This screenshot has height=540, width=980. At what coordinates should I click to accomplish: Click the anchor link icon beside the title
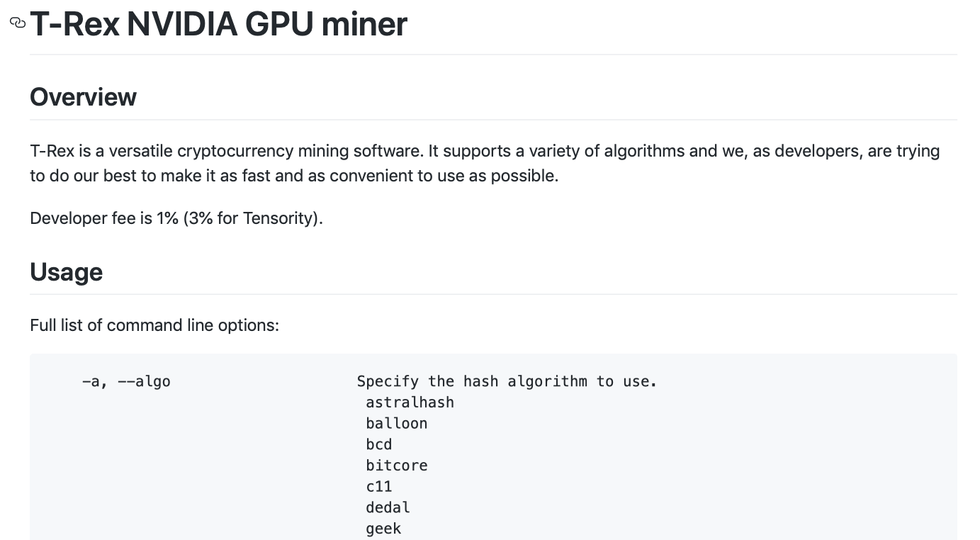(x=18, y=23)
